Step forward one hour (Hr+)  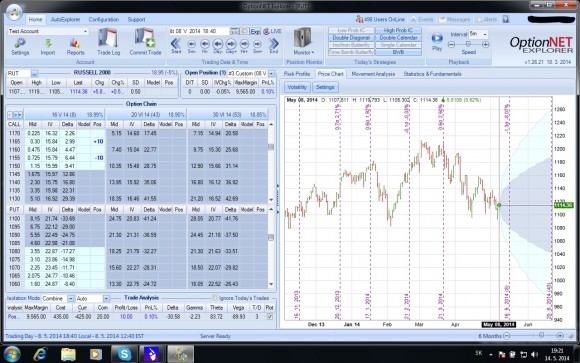[244, 45]
